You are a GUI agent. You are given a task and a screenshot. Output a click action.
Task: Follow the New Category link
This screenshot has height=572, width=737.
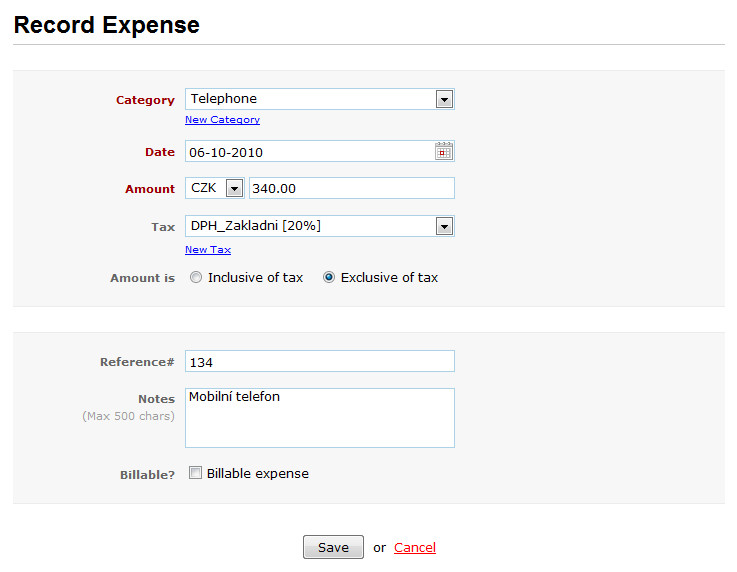[222, 119]
